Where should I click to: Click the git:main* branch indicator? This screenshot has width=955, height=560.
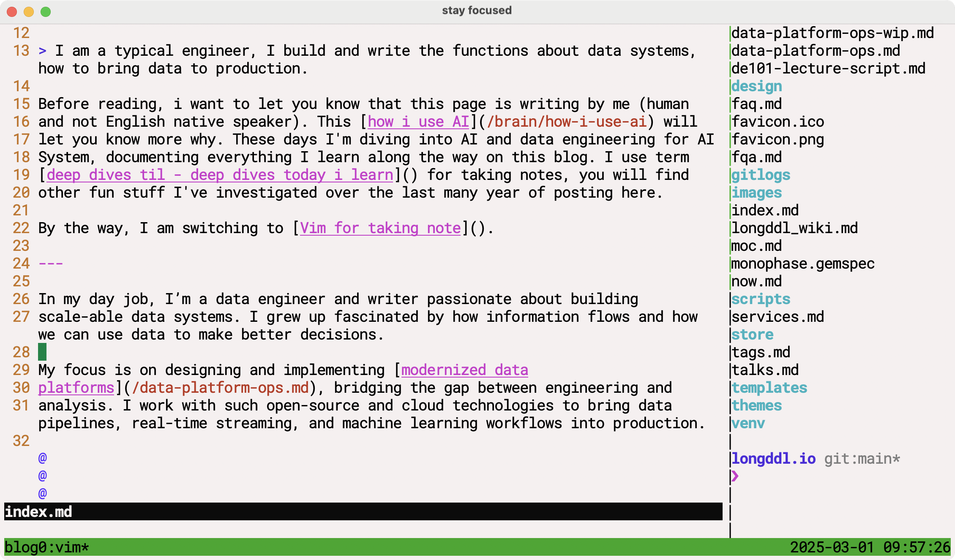pyautogui.click(x=862, y=459)
